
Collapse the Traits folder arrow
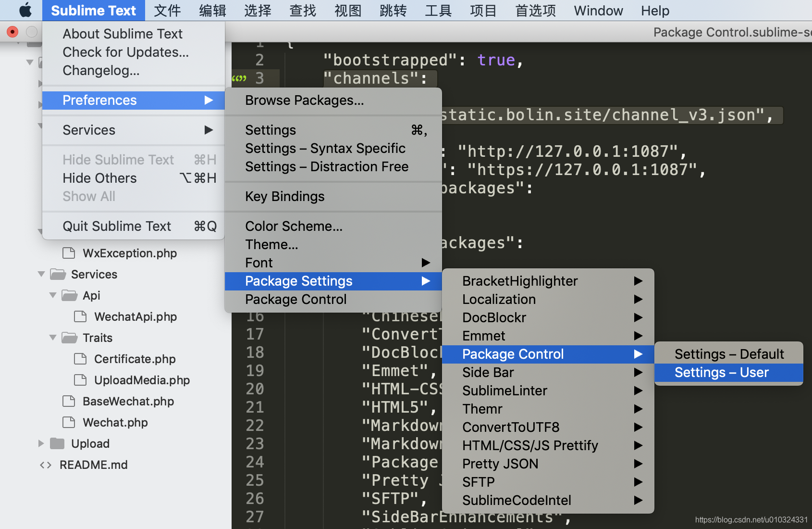click(53, 338)
